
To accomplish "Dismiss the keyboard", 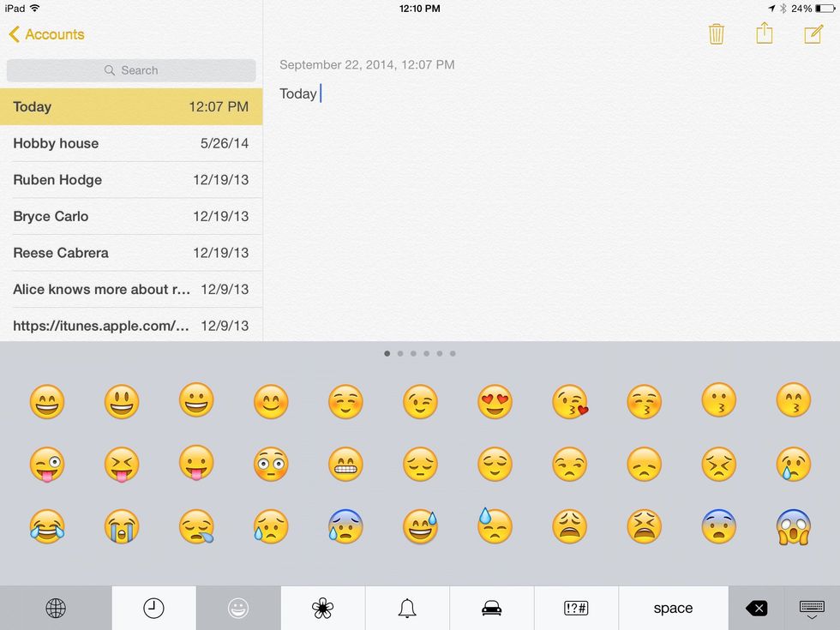I will click(x=812, y=608).
